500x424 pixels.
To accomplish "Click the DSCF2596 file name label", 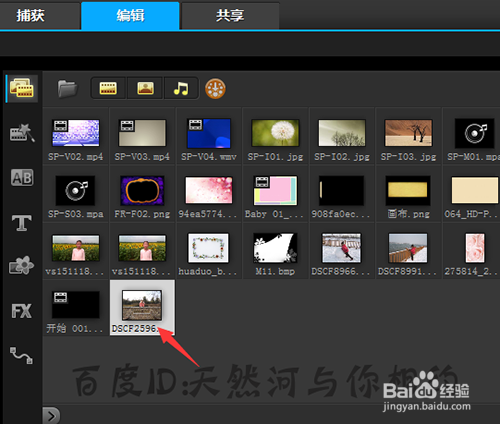I will pyautogui.click(x=135, y=329).
